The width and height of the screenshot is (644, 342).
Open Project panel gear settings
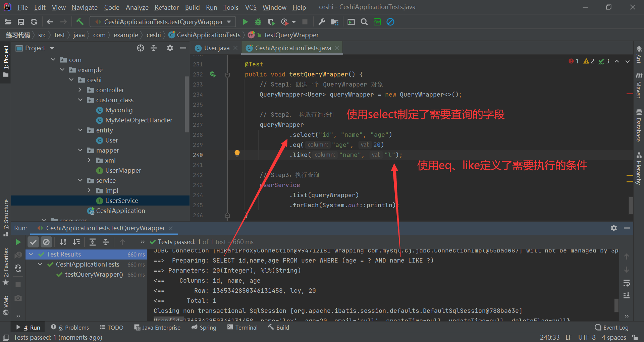(x=170, y=48)
